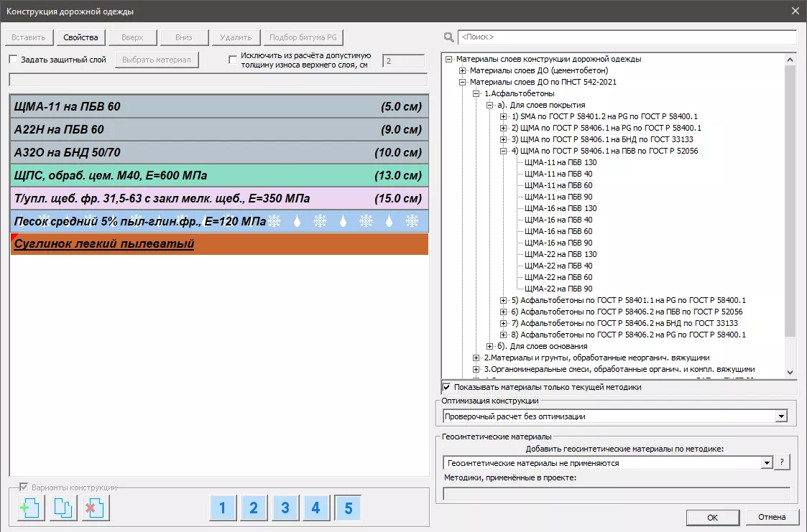Select 'ЩМА-16 на ПБВ 60' in materials tree
The height and width of the screenshot is (532, 807).
coord(558,231)
